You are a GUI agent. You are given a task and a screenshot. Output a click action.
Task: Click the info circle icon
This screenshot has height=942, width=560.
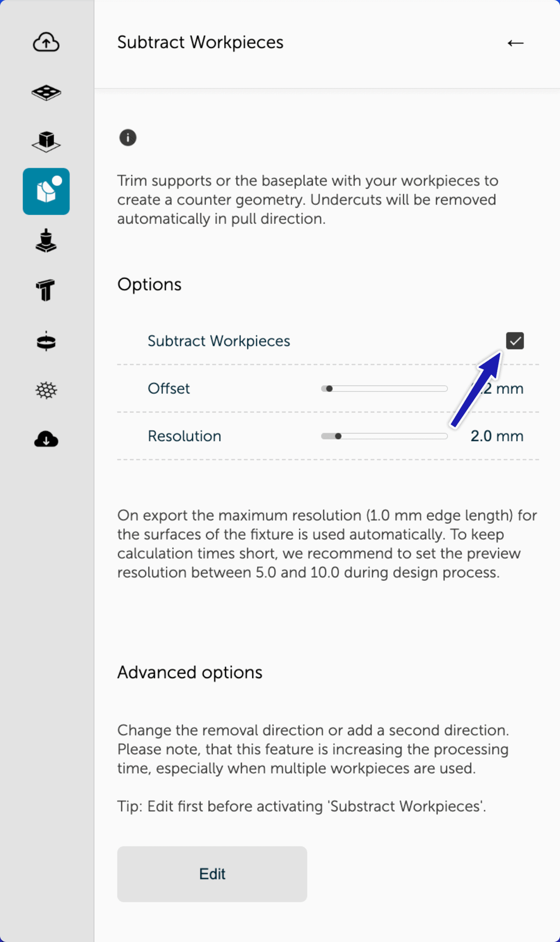128,137
